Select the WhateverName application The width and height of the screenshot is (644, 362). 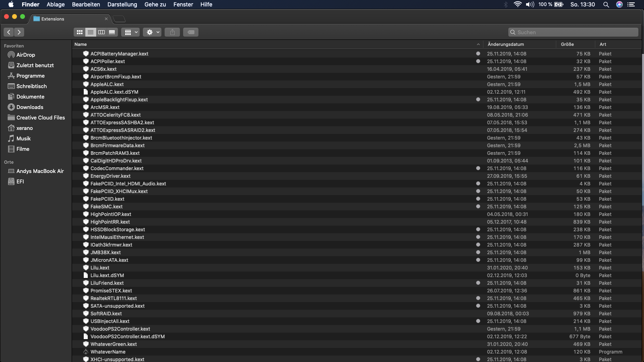(x=357, y=352)
